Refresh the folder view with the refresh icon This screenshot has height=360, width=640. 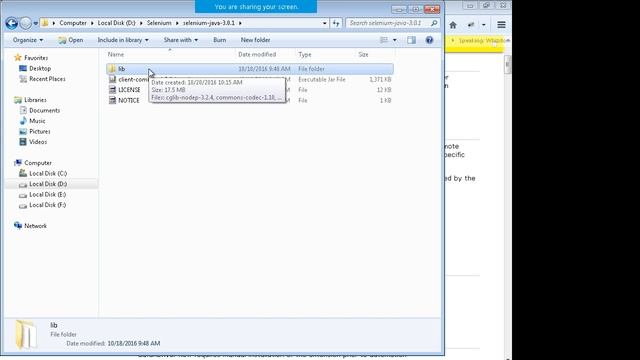pyautogui.click(x=336, y=23)
